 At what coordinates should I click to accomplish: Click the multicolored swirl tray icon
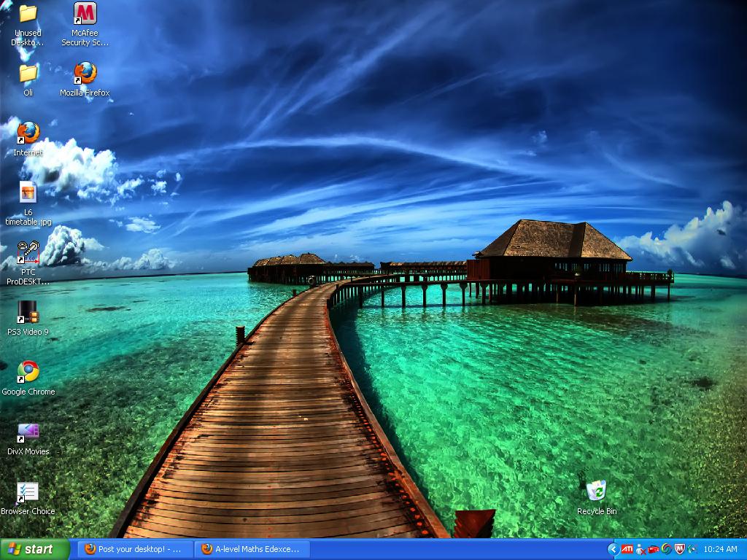tap(666, 549)
